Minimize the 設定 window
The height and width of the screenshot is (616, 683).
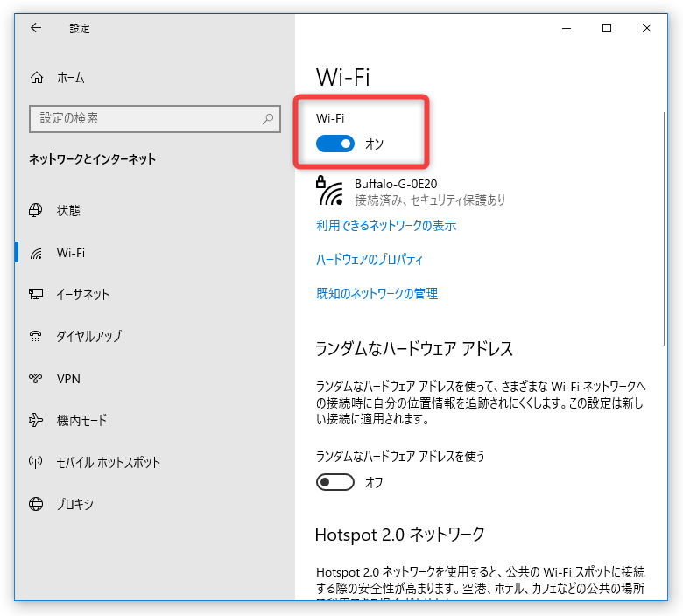pyautogui.click(x=567, y=28)
